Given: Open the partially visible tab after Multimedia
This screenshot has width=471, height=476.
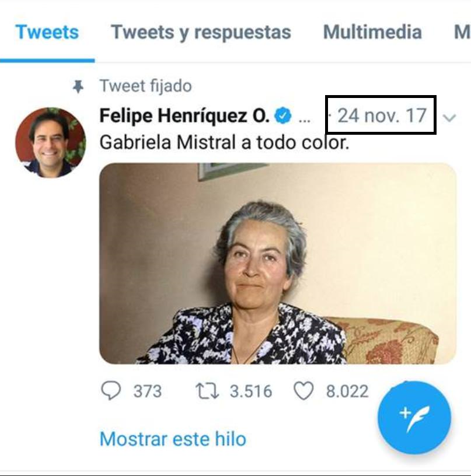Looking at the screenshot, I should (462, 32).
